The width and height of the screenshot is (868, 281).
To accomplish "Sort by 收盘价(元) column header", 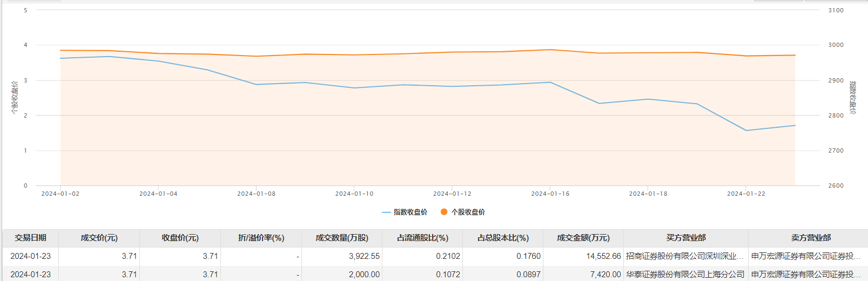I will [x=180, y=238].
